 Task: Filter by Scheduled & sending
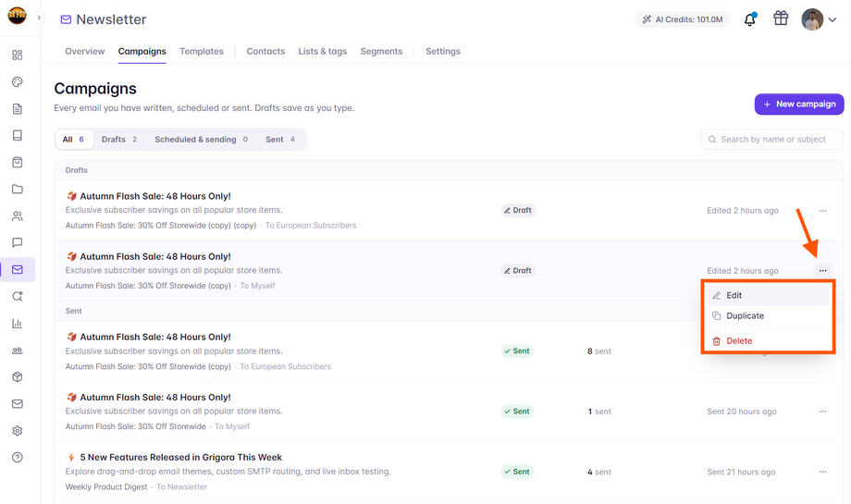(201, 140)
